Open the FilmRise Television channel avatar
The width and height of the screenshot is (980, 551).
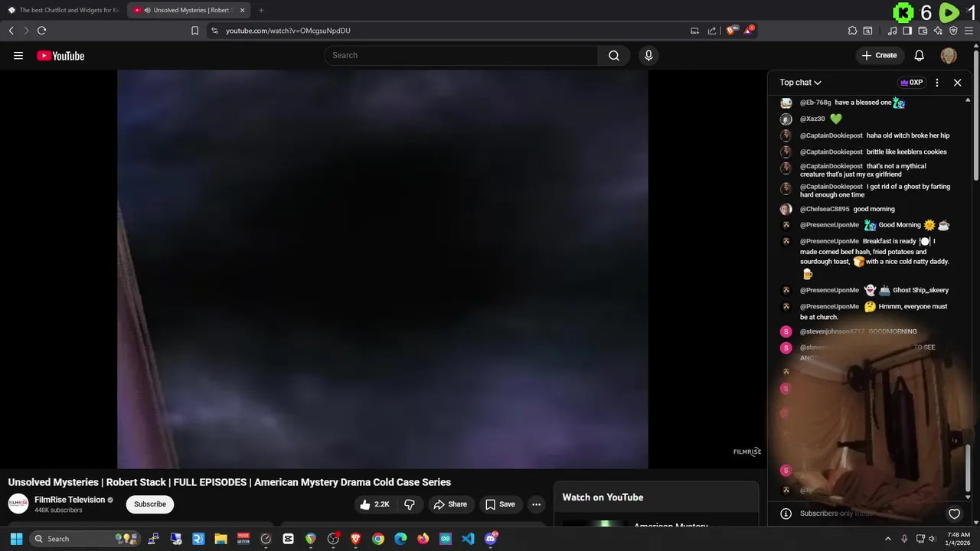pos(18,504)
